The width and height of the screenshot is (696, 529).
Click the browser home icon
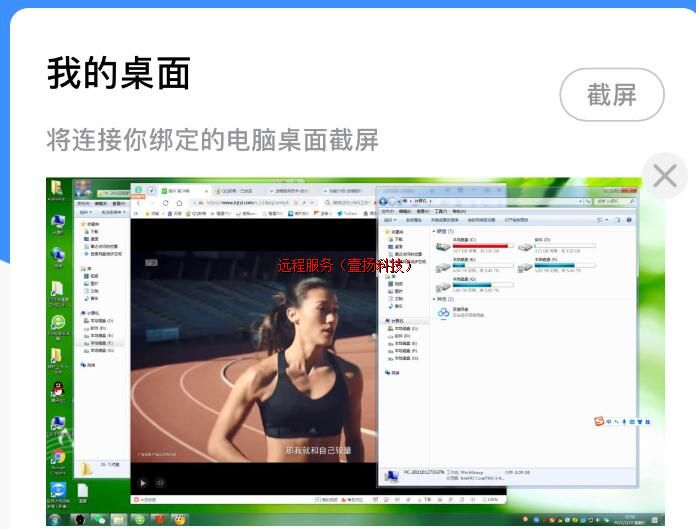tap(178, 202)
